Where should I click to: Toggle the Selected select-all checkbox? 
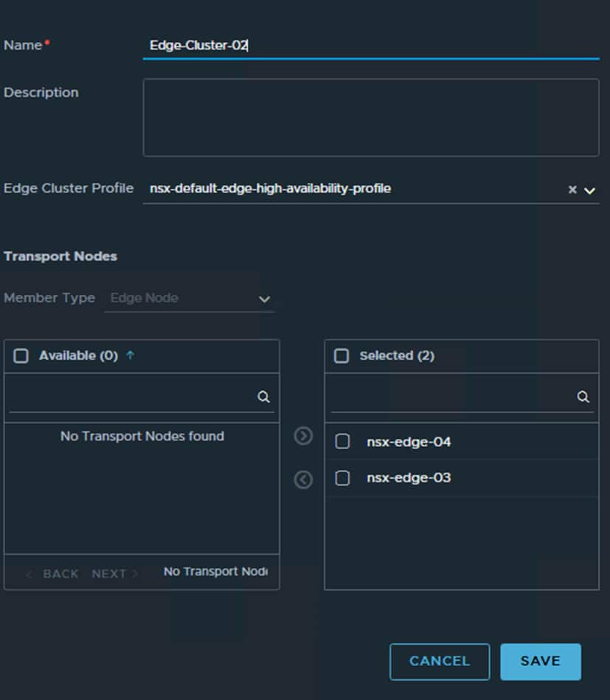[342, 356]
